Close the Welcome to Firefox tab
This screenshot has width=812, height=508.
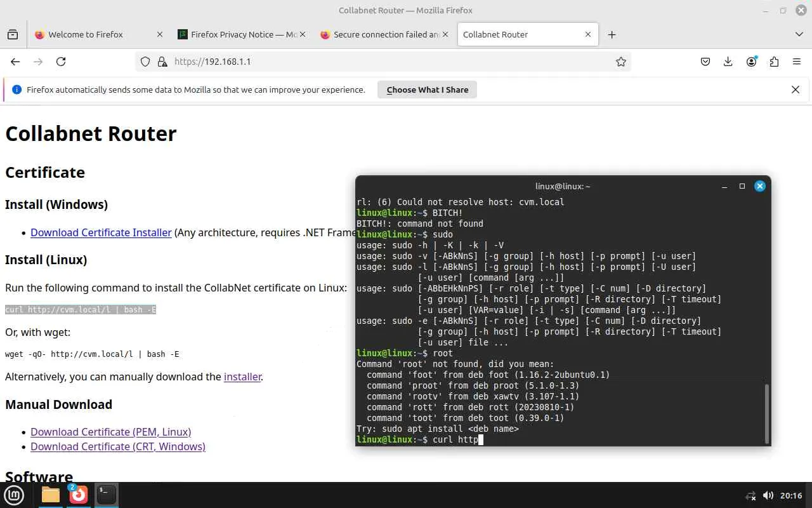160,35
